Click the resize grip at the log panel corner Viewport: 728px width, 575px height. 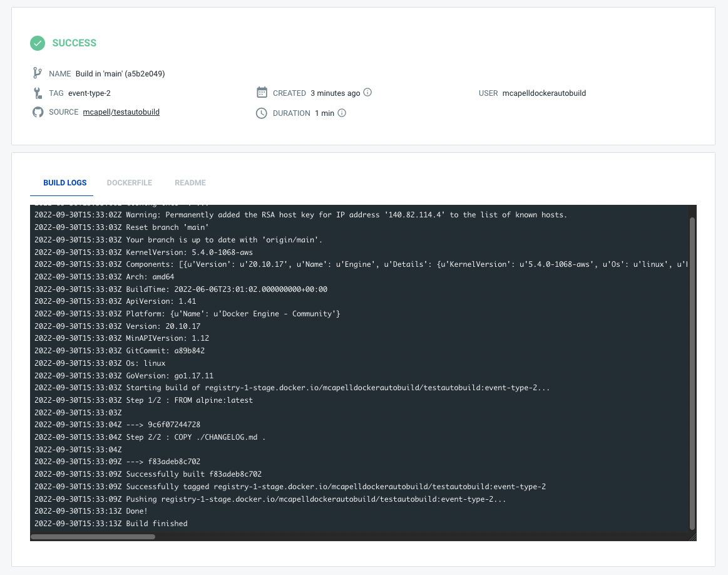(x=692, y=537)
